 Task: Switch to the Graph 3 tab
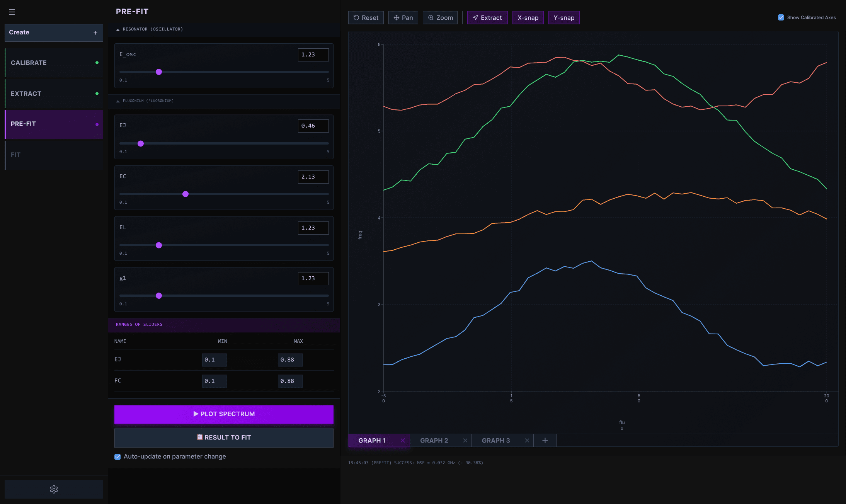click(x=496, y=441)
